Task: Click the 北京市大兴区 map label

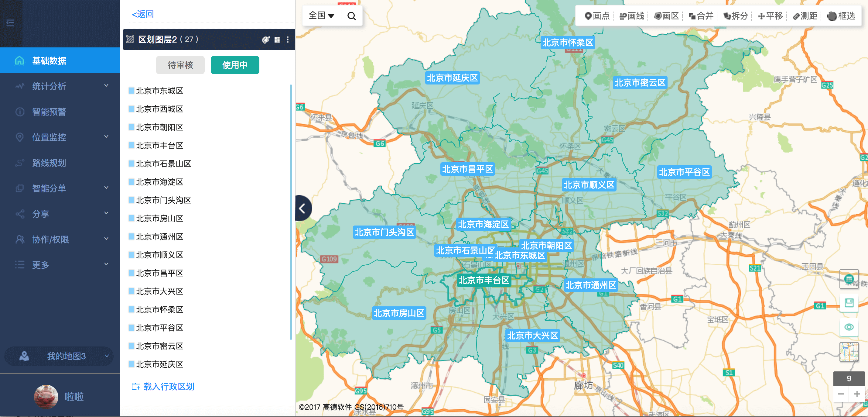Action: pyautogui.click(x=532, y=336)
